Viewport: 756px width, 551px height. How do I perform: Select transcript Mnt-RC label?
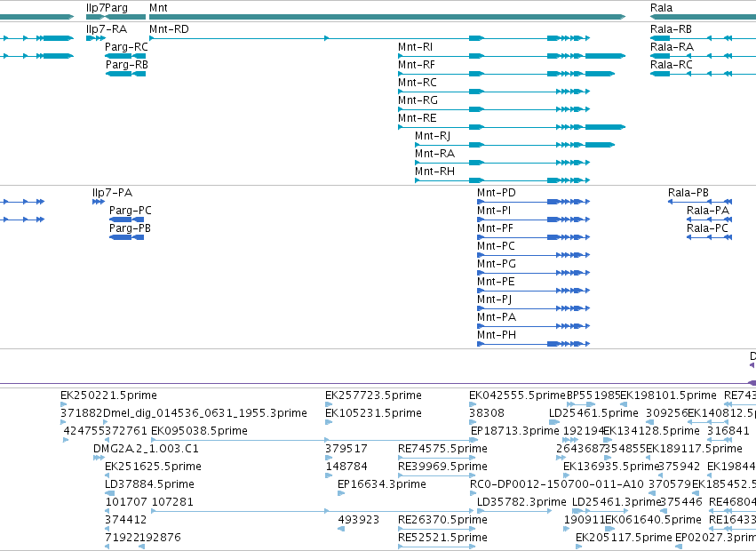click(417, 83)
